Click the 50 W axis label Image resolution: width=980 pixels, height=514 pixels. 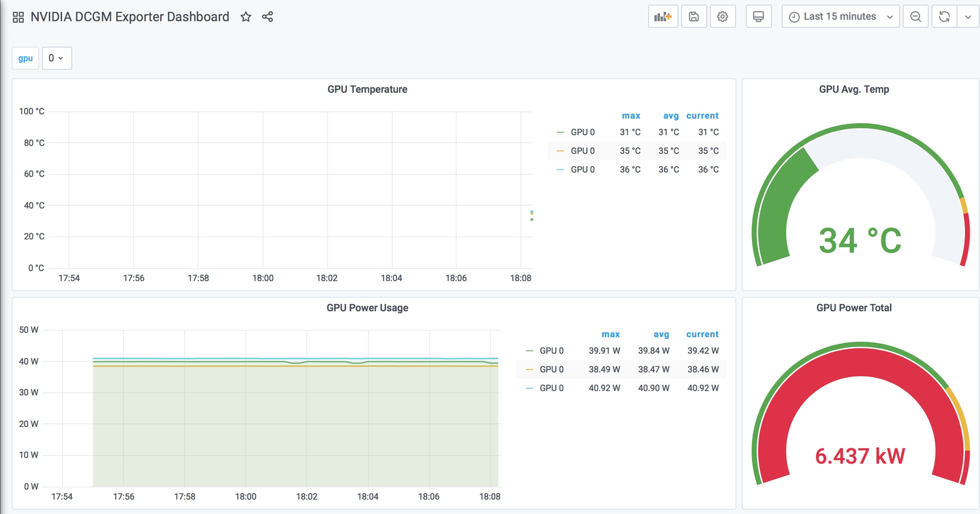(x=29, y=330)
